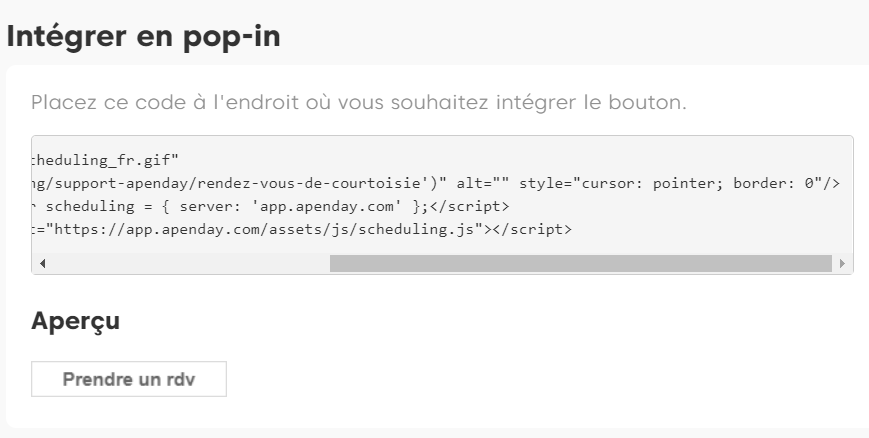Click the Prendre un rdv preview button
Viewport: 869px width, 438px height.
(x=129, y=380)
